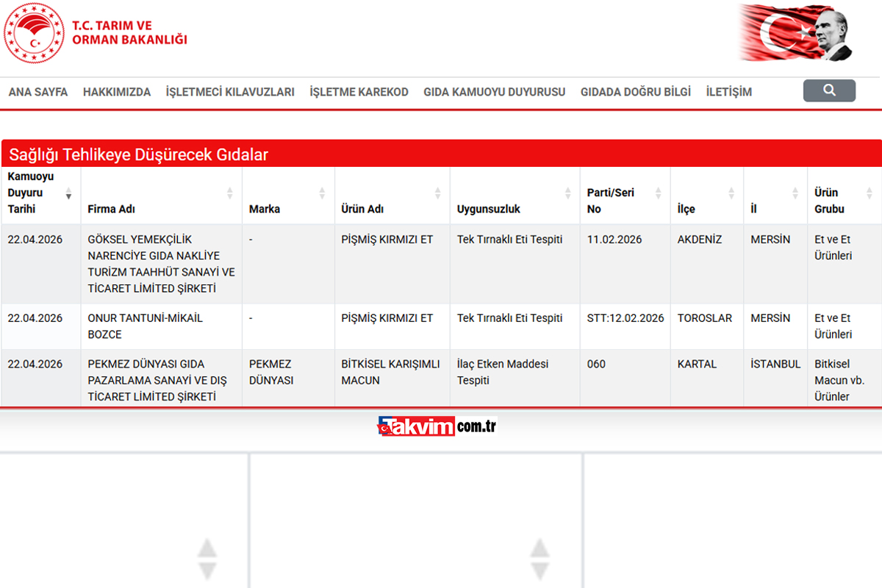882x588 pixels.
Task: Sort table by İlçe column arrows
Action: (x=731, y=193)
